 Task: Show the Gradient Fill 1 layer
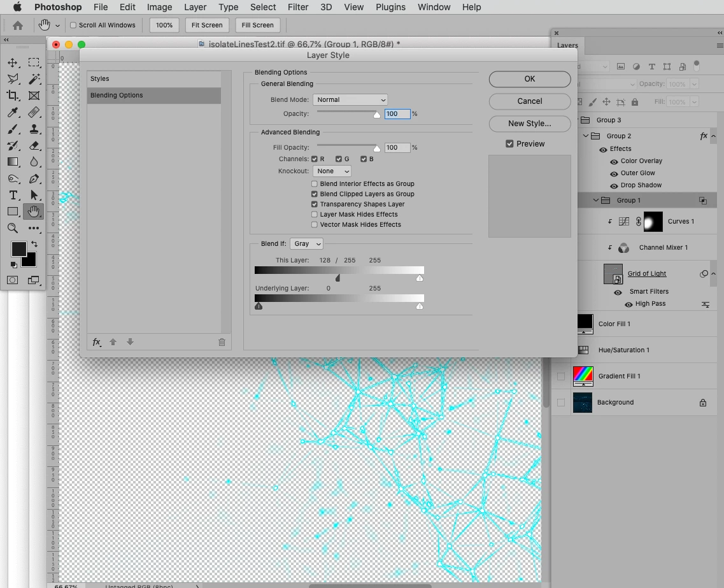tap(560, 376)
